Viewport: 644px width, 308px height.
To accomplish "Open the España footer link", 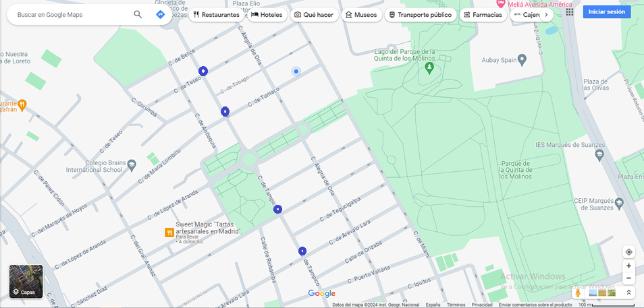I will coord(433,305).
